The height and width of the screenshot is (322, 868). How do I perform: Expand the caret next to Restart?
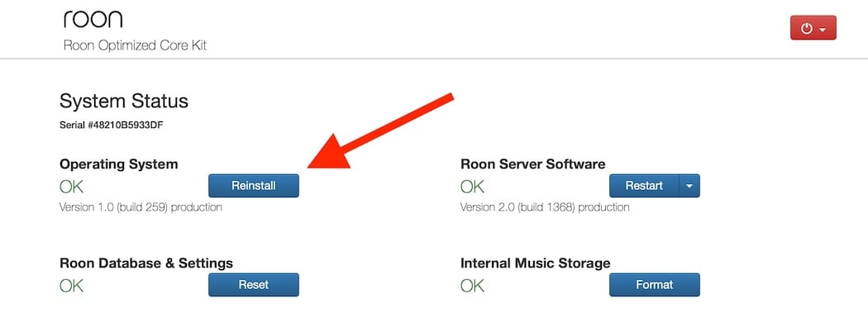pyautogui.click(x=689, y=186)
